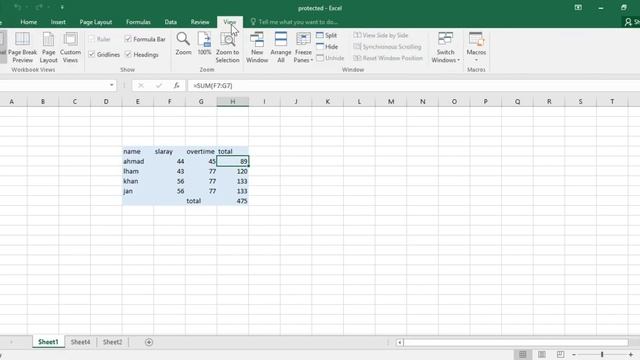The width and height of the screenshot is (640, 360).
Task: Select column M header
Action: click(391, 102)
